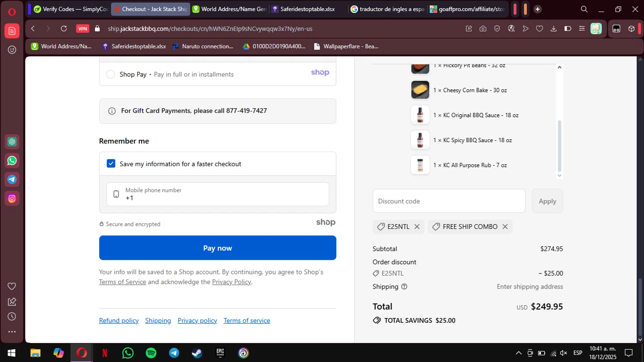
Task: Open Instagram in Opera sidebar
Action: click(12, 198)
